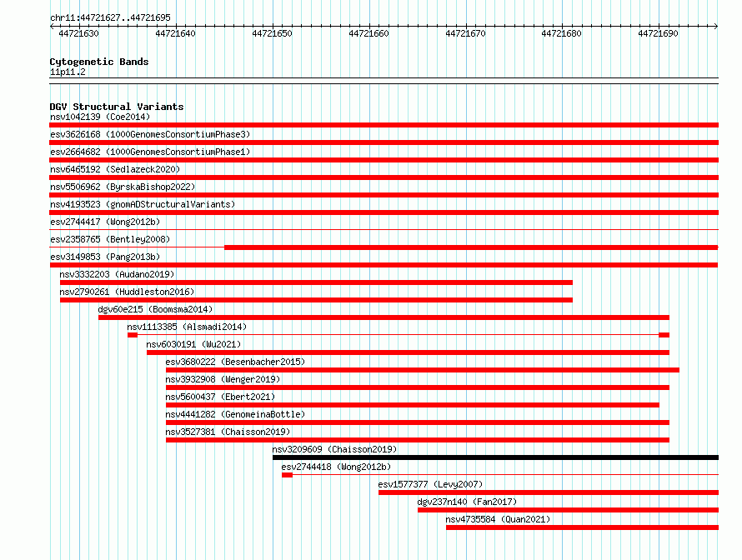Select nsv5600437 (Ebert2021) label
This screenshot has height=560, width=742.
click(x=220, y=397)
